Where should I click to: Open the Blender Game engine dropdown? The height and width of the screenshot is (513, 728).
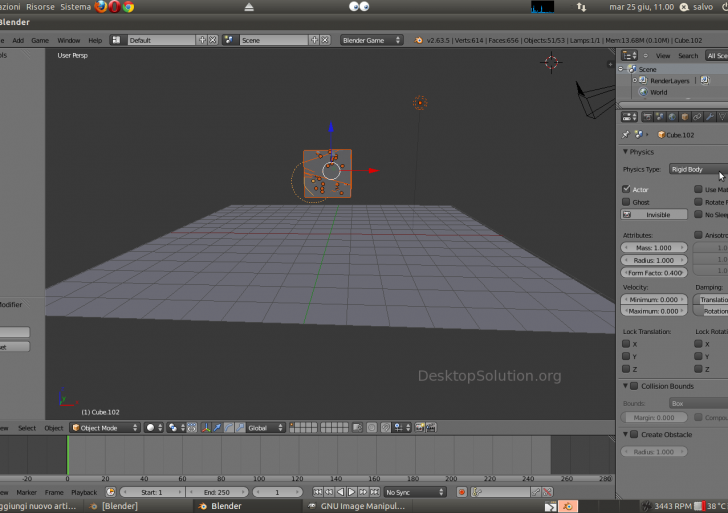pos(370,40)
